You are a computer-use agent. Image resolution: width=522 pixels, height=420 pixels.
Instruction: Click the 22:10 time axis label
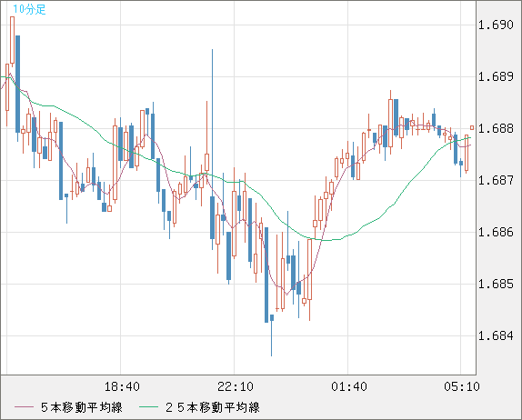tap(236, 386)
